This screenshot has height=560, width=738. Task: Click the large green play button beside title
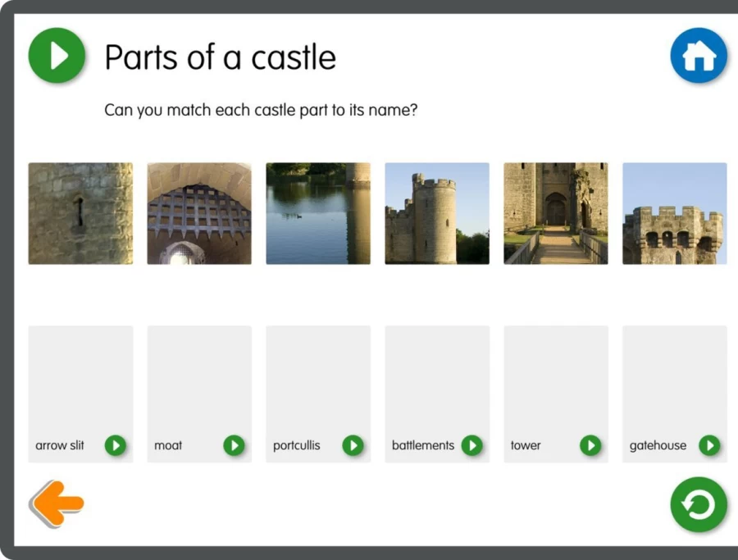(57, 56)
